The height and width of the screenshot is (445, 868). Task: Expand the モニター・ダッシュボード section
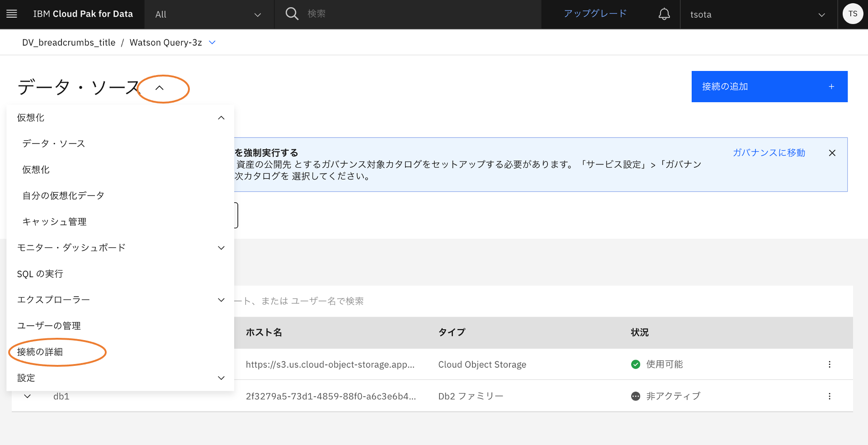coord(221,248)
